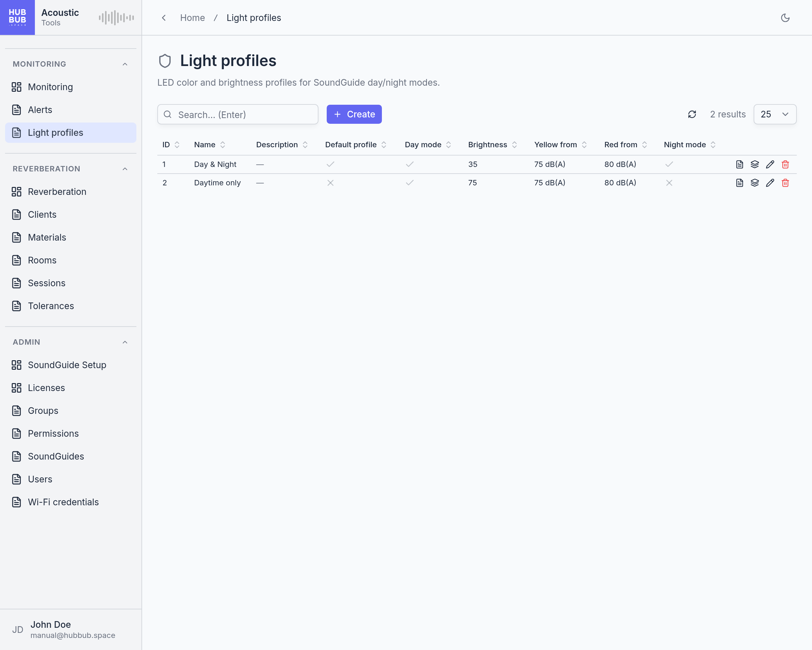Click the Day & Night name cell
The image size is (812, 650).
click(x=215, y=164)
